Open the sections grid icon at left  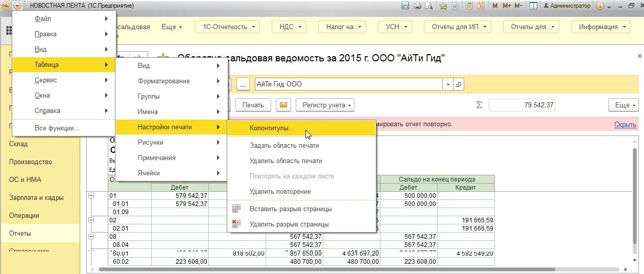tap(9, 30)
